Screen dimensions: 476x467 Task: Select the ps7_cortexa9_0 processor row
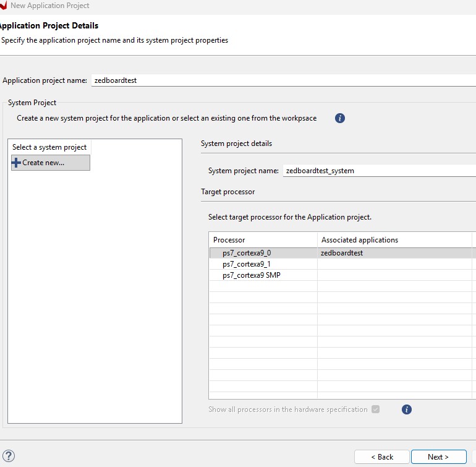tap(247, 253)
